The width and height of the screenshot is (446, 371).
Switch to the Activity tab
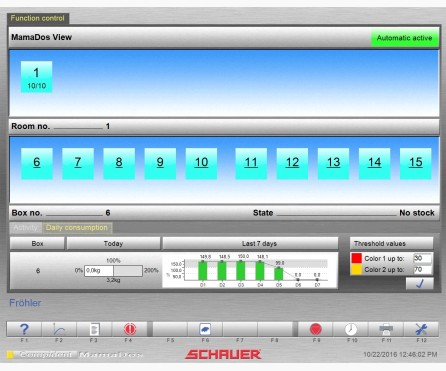[25, 228]
